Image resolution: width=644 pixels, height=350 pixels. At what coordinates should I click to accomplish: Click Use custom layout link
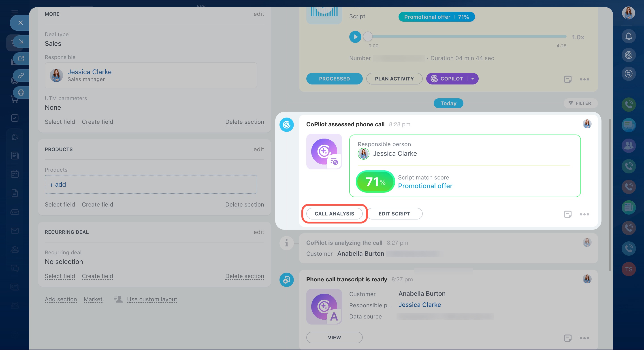pyautogui.click(x=152, y=299)
